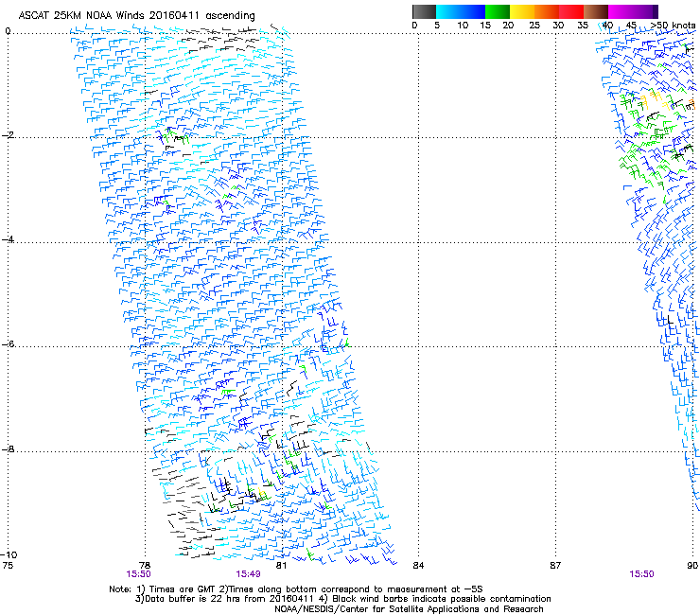Click the latitude label '-10'

(9, 555)
